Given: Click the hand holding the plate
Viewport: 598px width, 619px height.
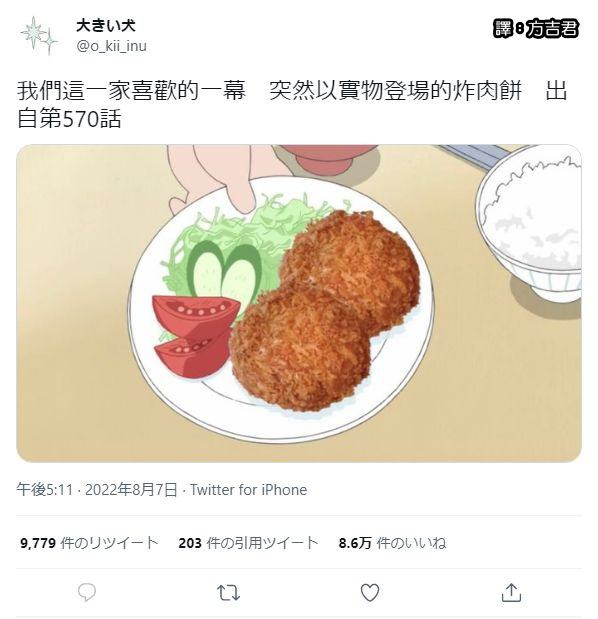Looking at the screenshot, I should coord(213,180).
